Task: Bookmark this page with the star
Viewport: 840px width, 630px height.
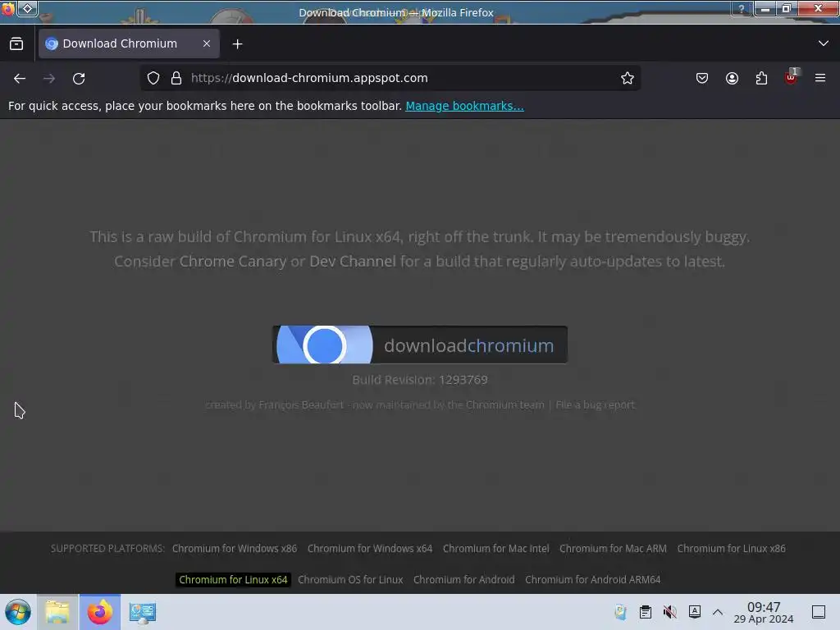Action: point(628,78)
